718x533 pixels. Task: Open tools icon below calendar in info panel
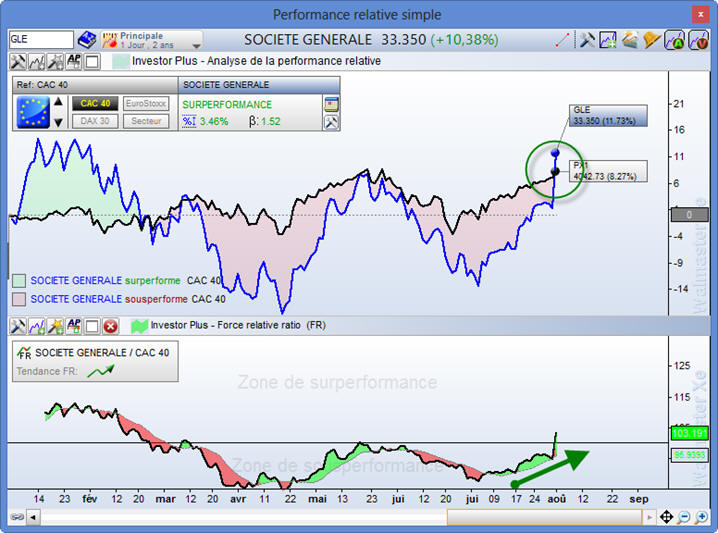(331, 122)
